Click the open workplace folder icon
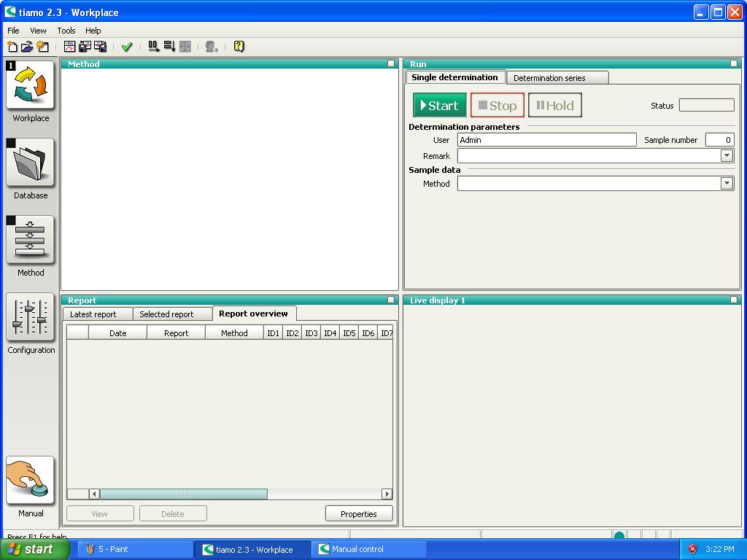Screen dimensions: 747x560 click(27, 47)
